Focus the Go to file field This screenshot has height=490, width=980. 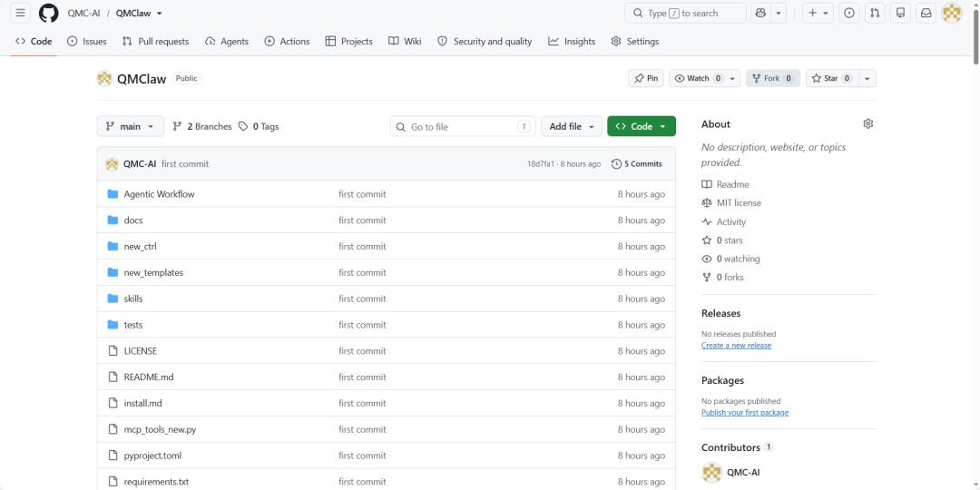coord(461,126)
